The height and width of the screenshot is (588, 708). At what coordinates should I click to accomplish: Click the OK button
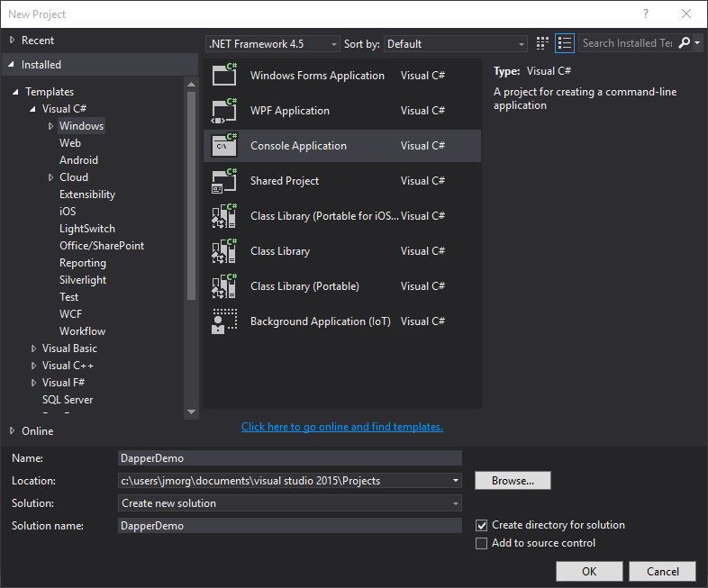click(x=589, y=571)
